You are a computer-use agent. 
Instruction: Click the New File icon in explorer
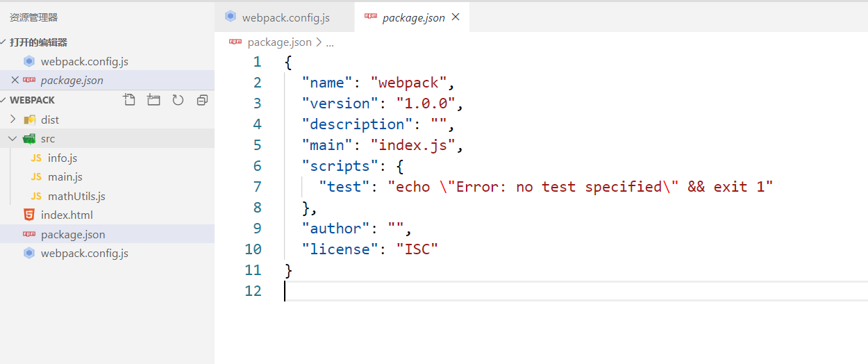pyautogui.click(x=129, y=100)
